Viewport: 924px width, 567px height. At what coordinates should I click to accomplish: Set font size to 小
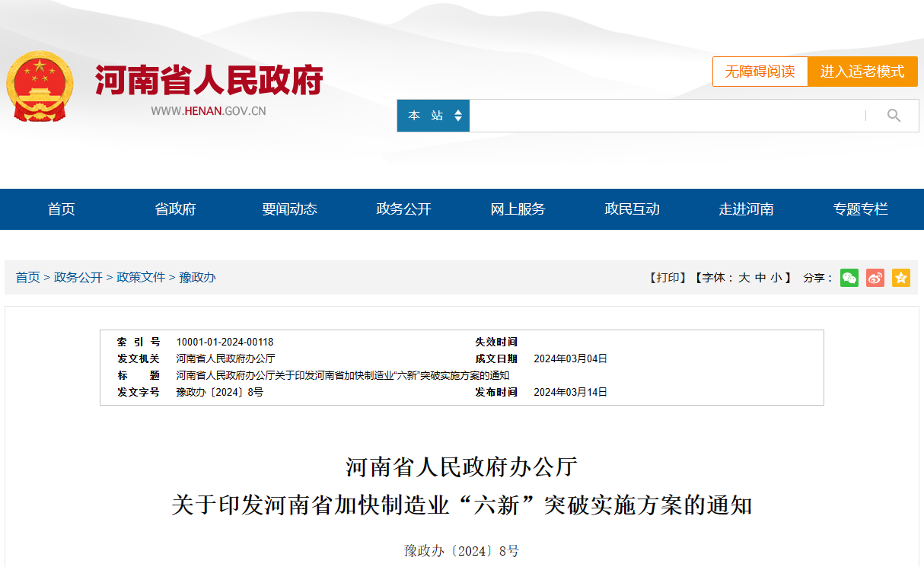coord(776,278)
